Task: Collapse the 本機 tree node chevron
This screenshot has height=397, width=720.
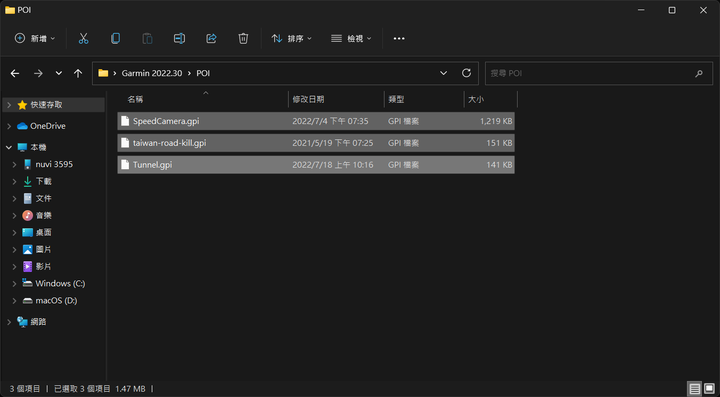Action: (9, 147)
